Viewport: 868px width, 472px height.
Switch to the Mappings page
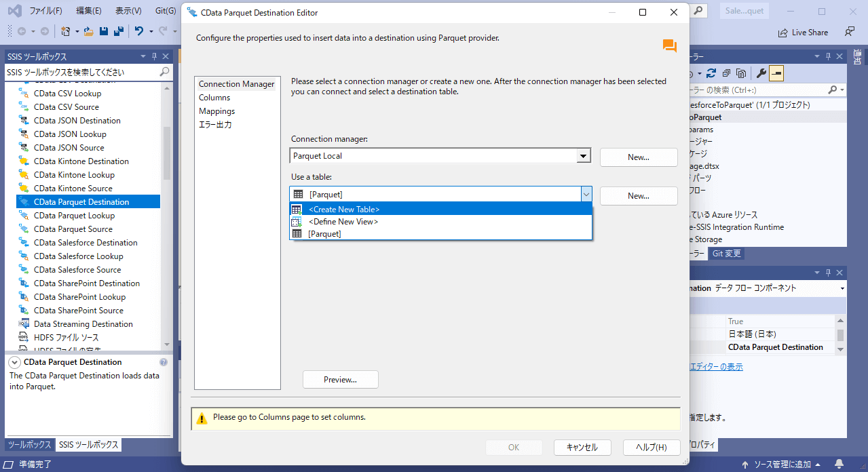216,111
